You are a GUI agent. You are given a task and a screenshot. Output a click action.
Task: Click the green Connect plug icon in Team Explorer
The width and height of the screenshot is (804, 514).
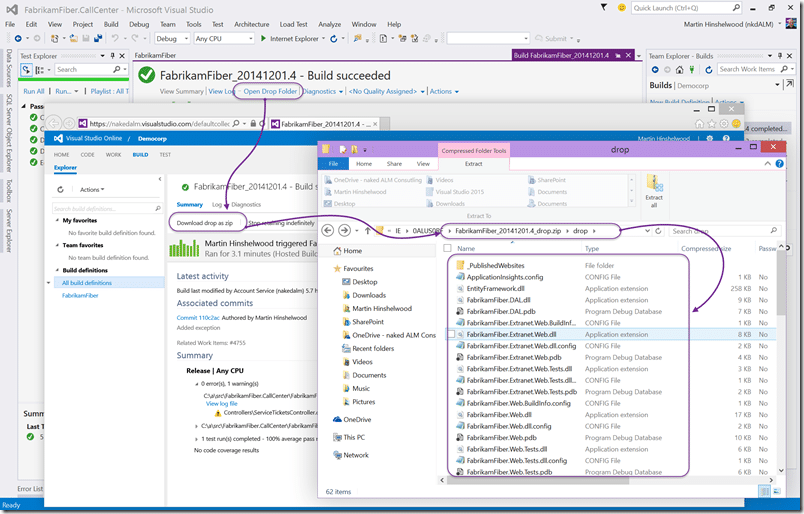(692, 69)
